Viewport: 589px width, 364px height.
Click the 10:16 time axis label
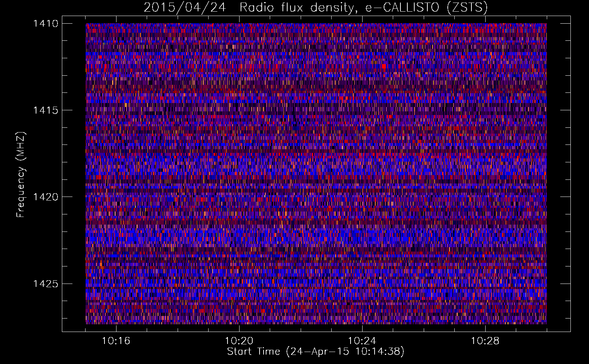pyautogui.click(x=116, y=341)
